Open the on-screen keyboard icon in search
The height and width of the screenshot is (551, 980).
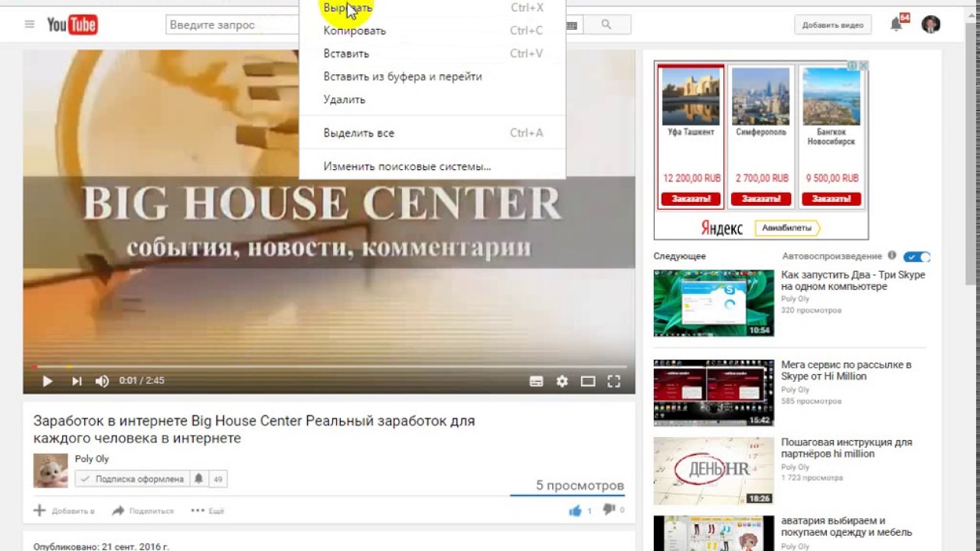571,25
